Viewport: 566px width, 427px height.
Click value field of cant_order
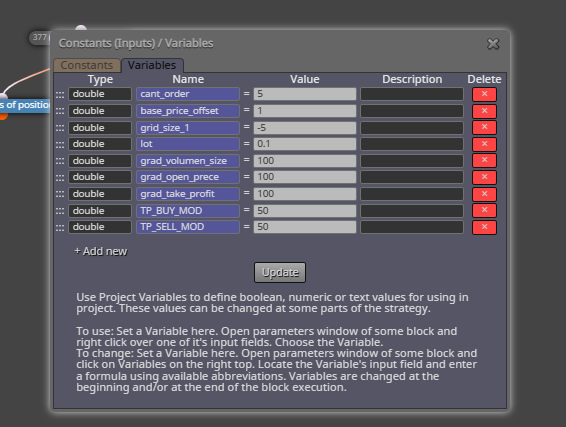pyautogui.click(x=305, y=94)
